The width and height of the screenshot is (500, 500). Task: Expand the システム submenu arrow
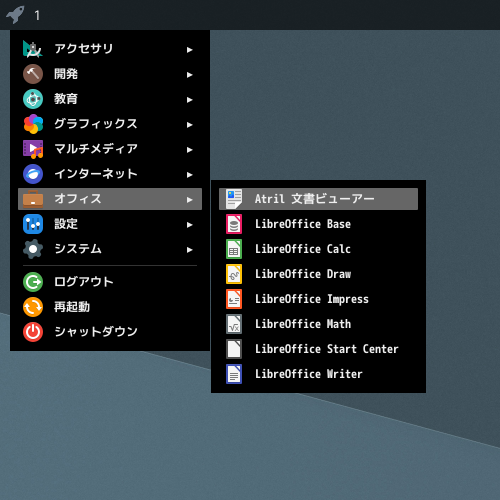(189, 250)
